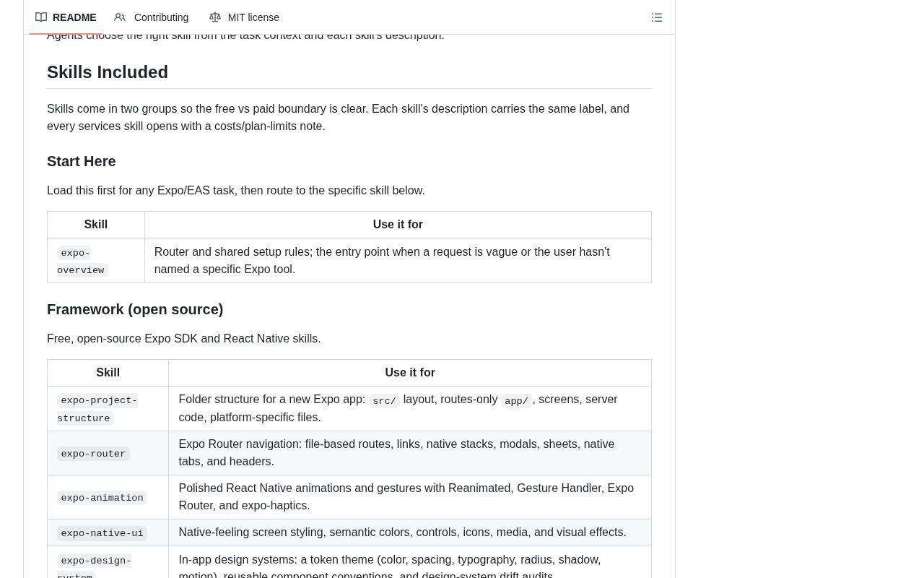Select the expo-native-ui skill name
924x578 pixels.
102,533
